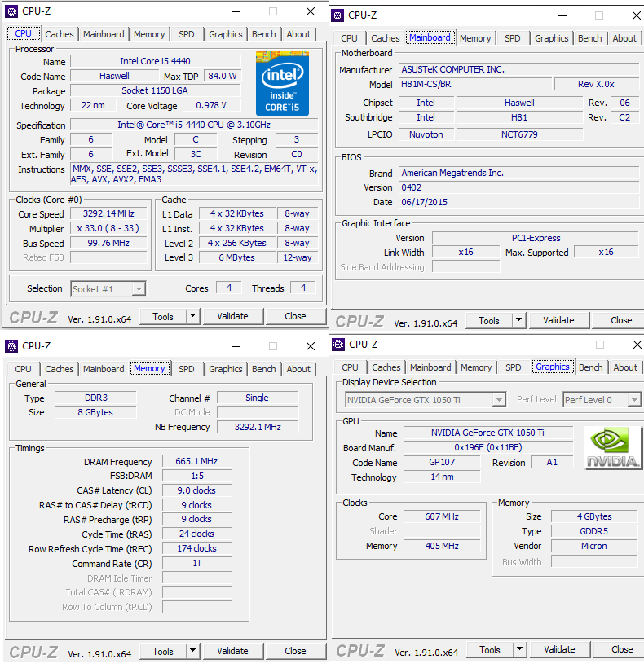Click the Bus Speed 99.76 MHz value

coord(108,243)
